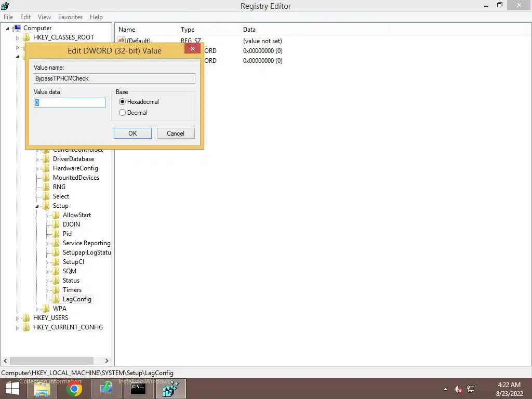Click the DJOIN folder icon
Image resolution: width=532 pixels, height=399 pixels.
pyautogui.click(x=56, y=224)
